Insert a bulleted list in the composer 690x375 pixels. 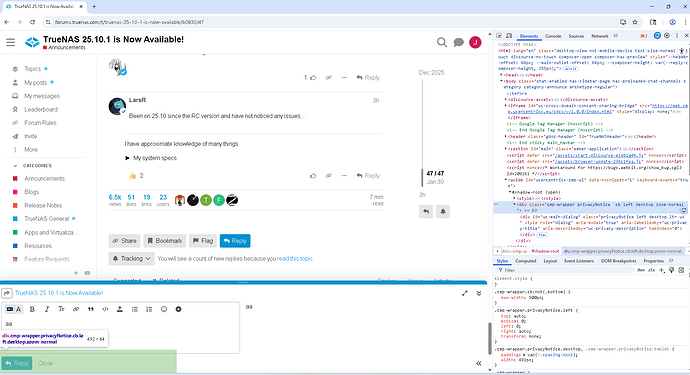pyautogui.click(x=135, y=309)
